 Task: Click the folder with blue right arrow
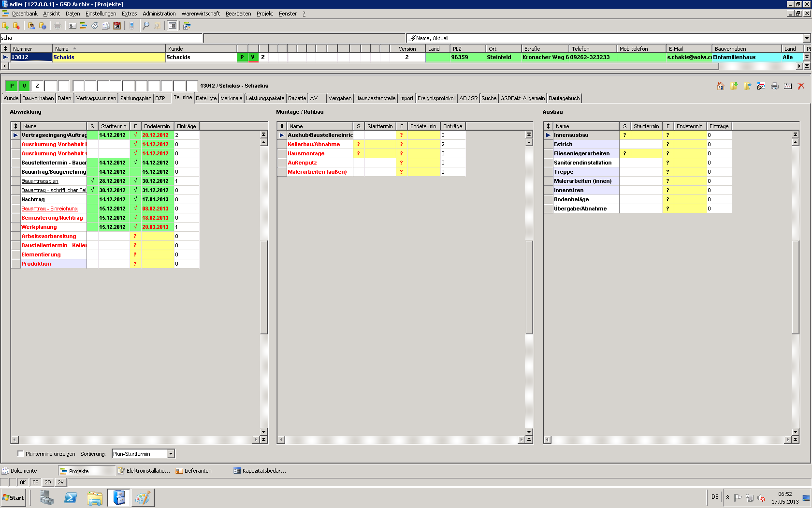[748, 86]
